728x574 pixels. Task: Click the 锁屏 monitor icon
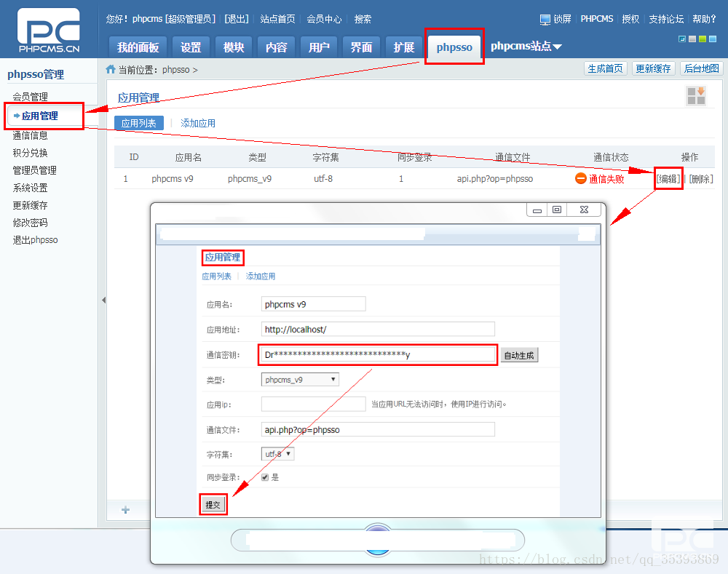point(545,20)
